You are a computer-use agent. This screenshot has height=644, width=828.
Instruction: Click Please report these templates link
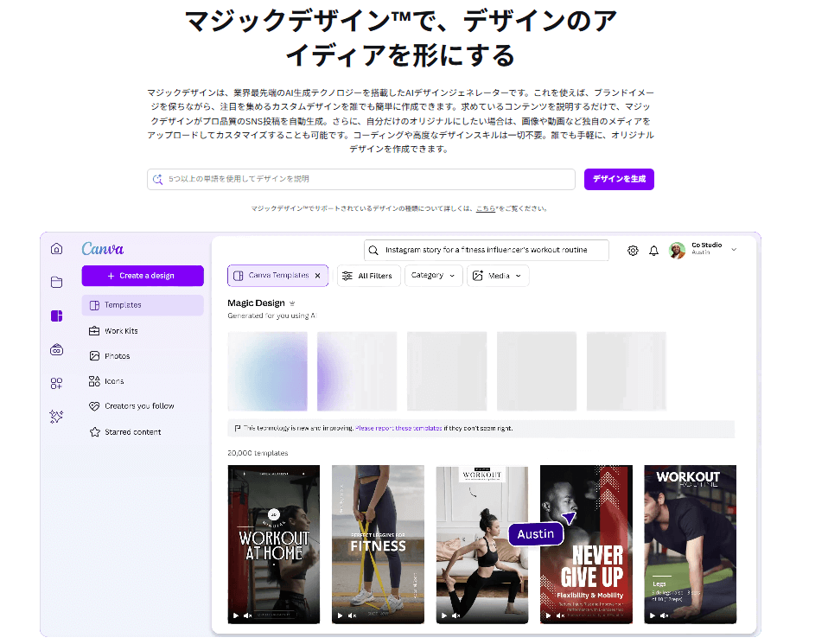click(398, 428)
